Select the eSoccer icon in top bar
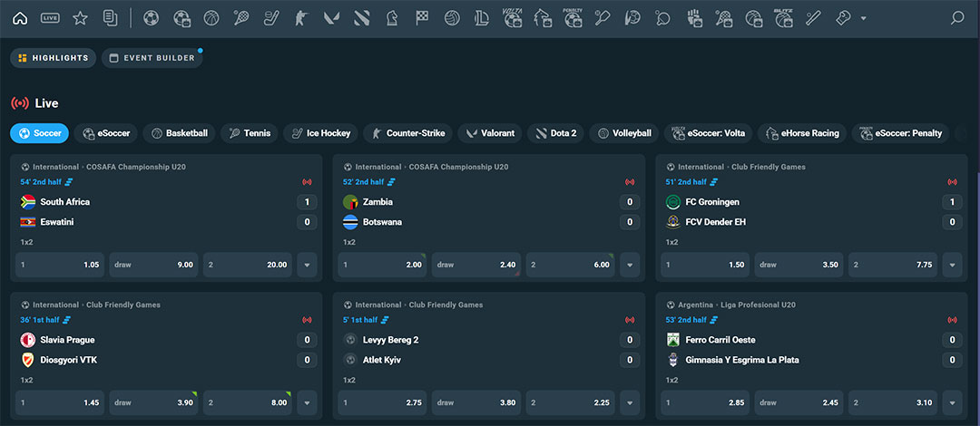 (x=181, y=19)
